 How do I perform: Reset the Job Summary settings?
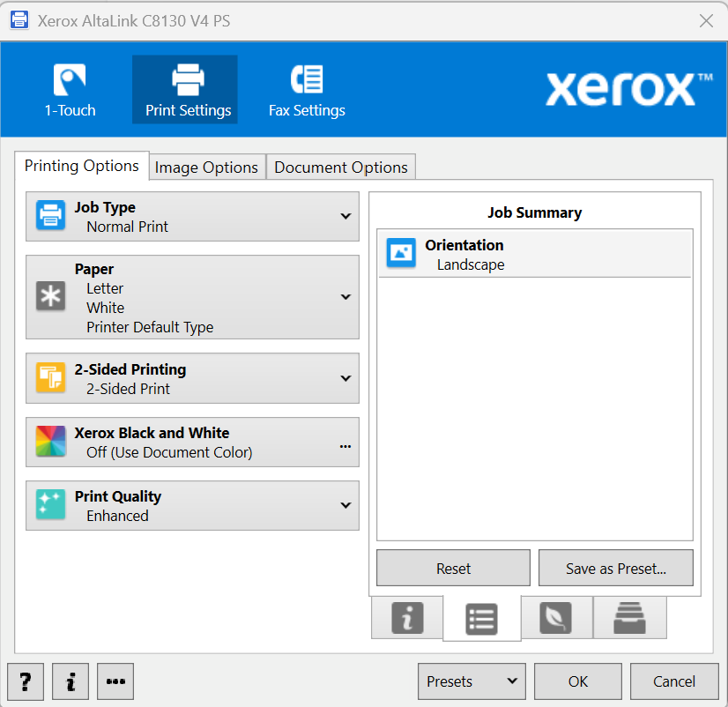coord(452,568)
